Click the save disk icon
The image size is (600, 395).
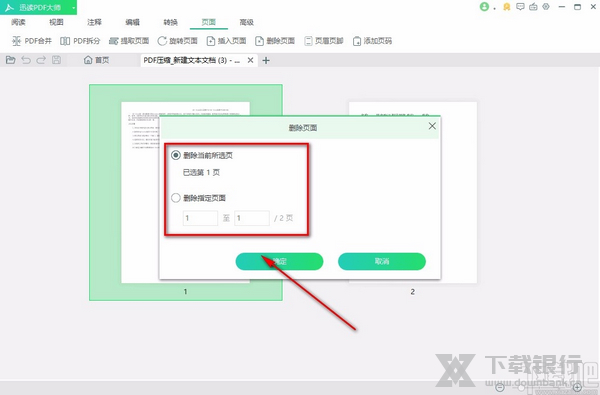(56, 60)
